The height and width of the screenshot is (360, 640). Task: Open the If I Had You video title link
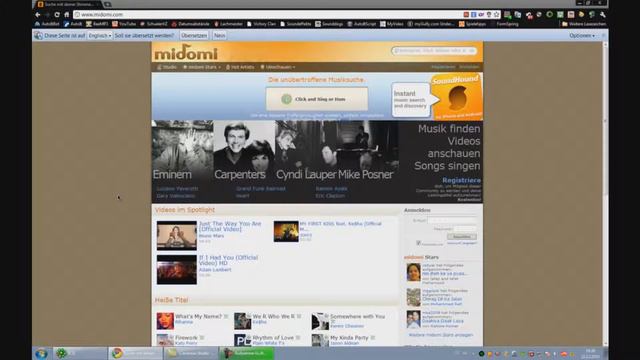228,260
